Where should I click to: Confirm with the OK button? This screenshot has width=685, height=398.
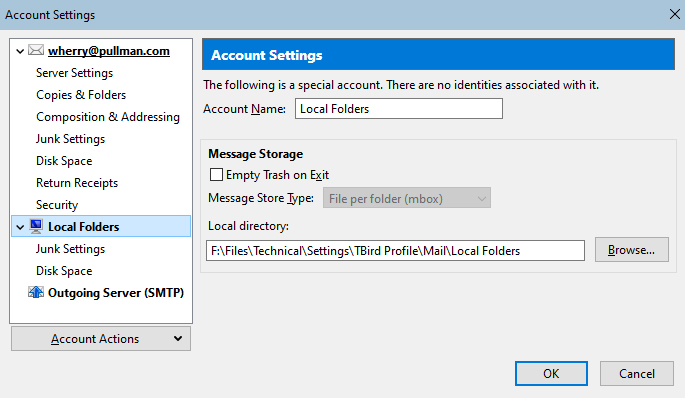click(x=551, y=374)
